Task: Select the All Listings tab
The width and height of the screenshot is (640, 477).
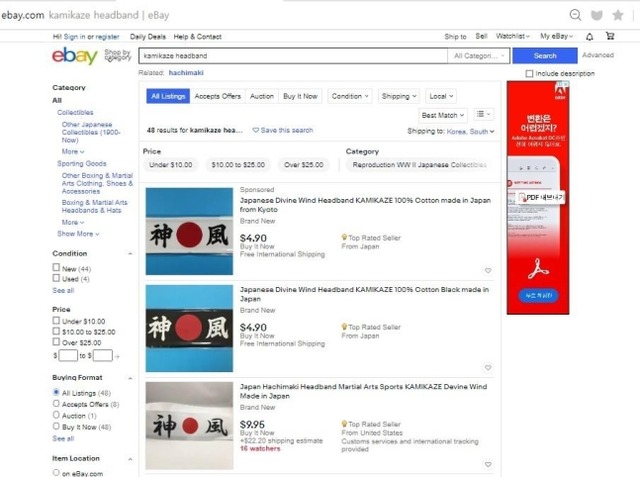Action: click(168, 96)
